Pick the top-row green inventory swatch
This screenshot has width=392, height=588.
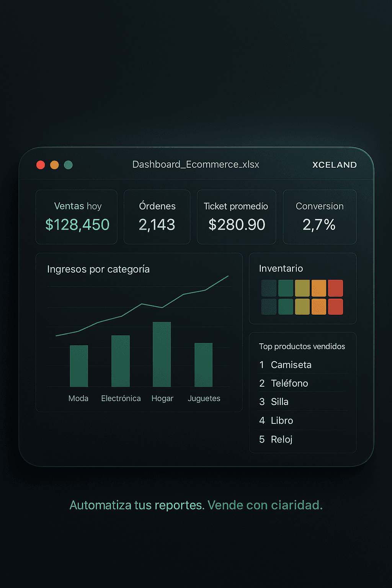[286, 288]
